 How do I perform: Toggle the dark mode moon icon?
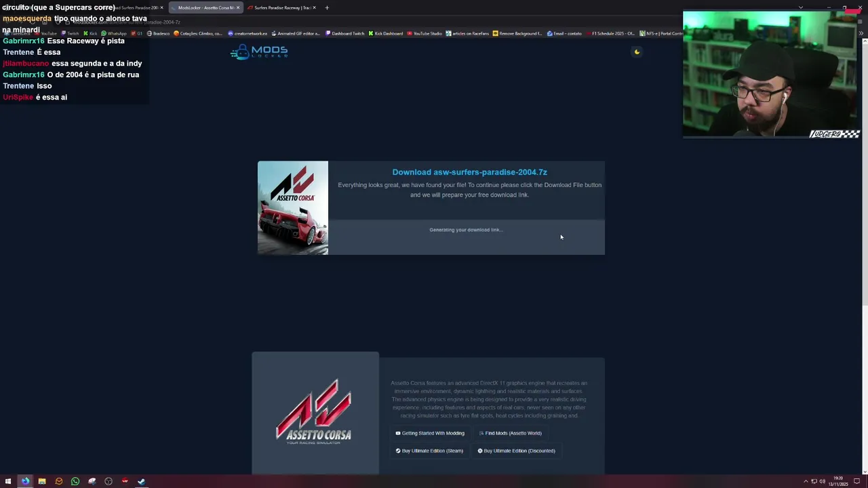click(637, 52)
